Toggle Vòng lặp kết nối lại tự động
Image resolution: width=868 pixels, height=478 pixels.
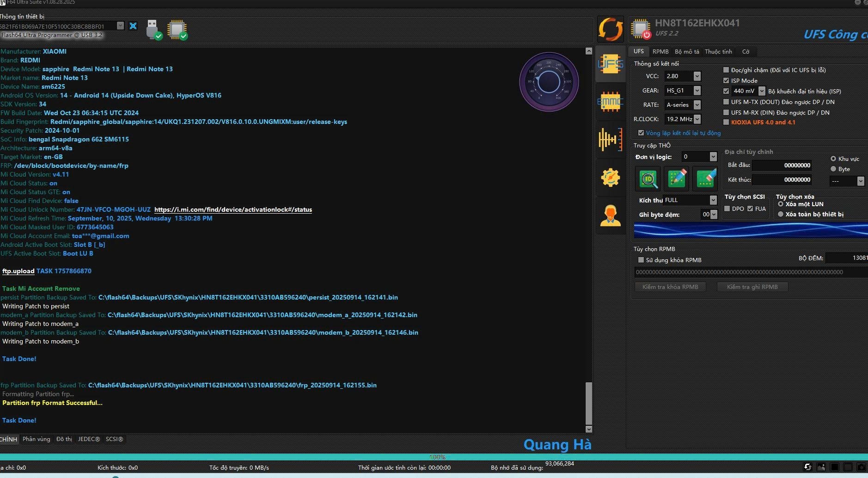[x=641, y=133]
